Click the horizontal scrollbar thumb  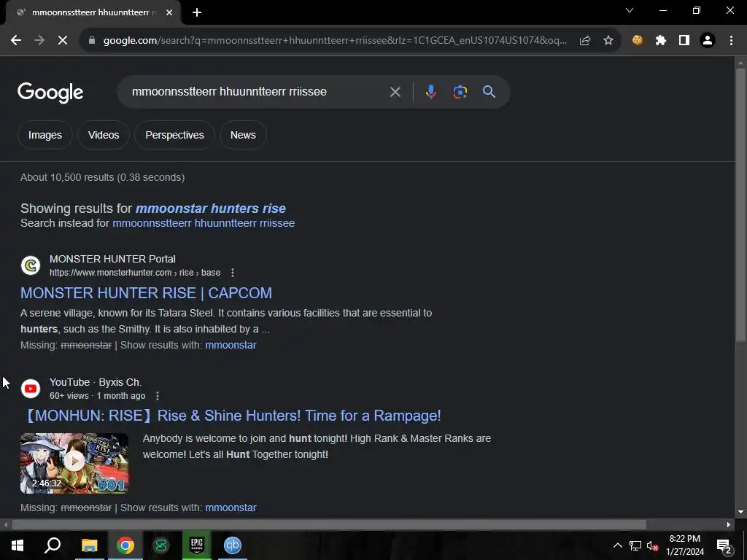click(329, 525)
